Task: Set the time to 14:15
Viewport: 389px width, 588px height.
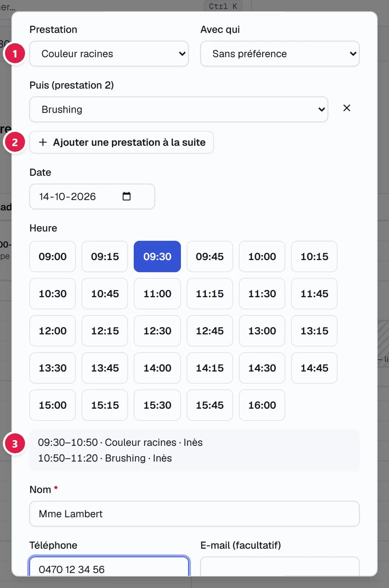Action: click(210, 368)
